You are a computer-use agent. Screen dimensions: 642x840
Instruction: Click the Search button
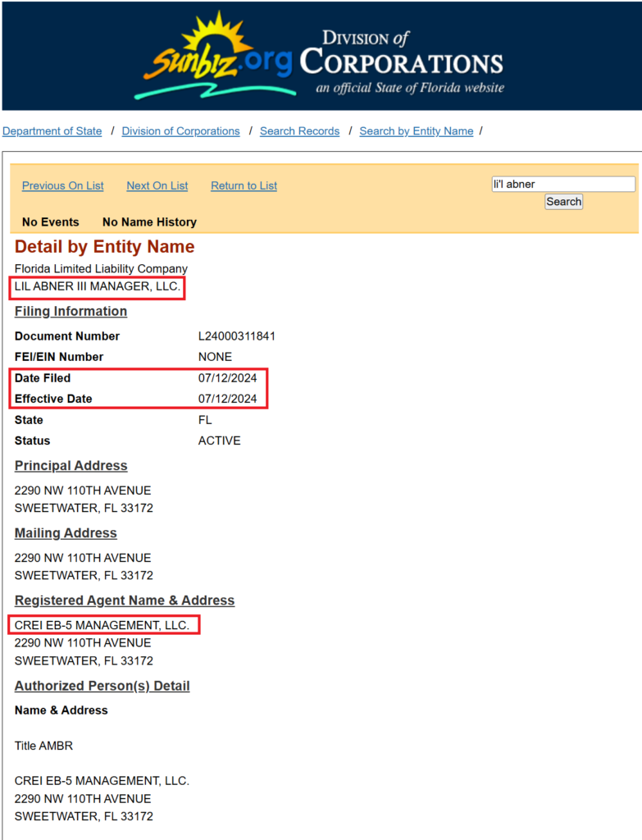(563, 202)
